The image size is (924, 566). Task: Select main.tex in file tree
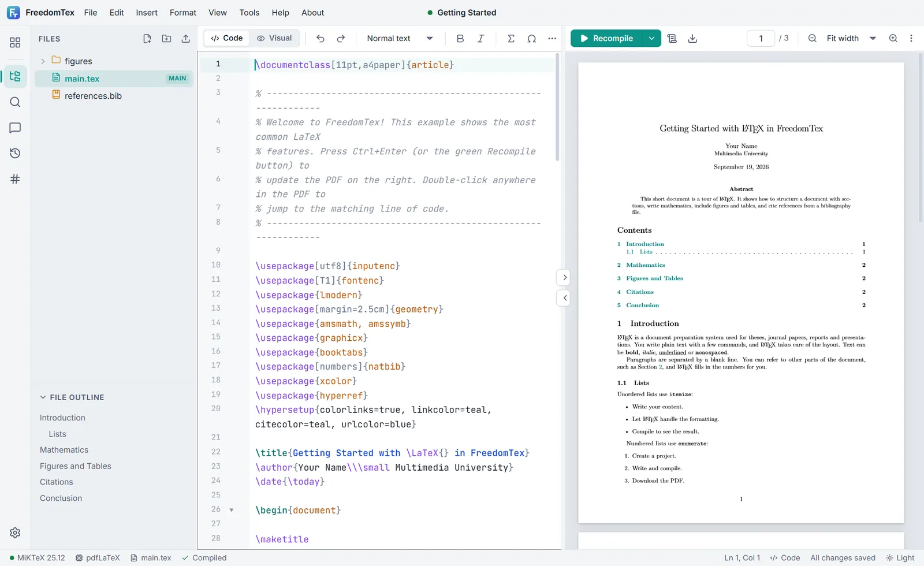coord(114,79)
